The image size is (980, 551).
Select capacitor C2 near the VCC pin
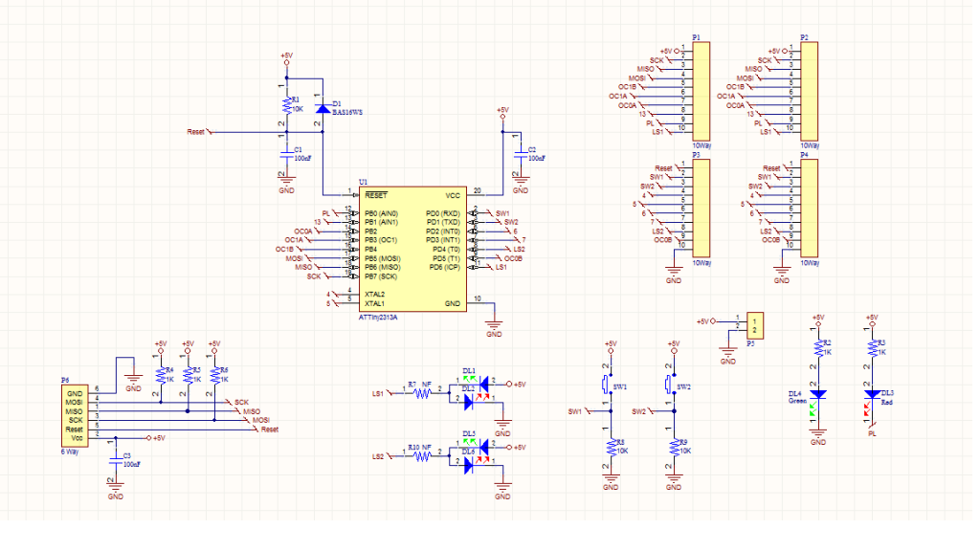[519, 152]
